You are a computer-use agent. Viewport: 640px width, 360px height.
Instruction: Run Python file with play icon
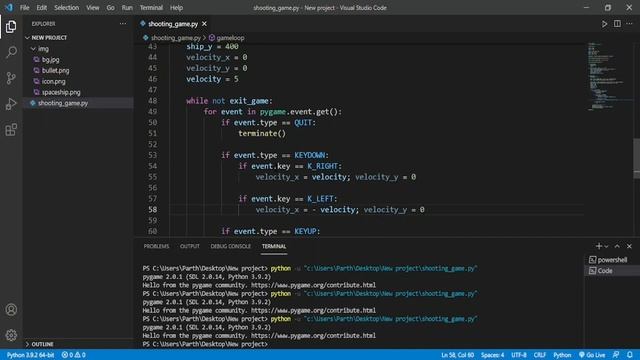point(604,24)
